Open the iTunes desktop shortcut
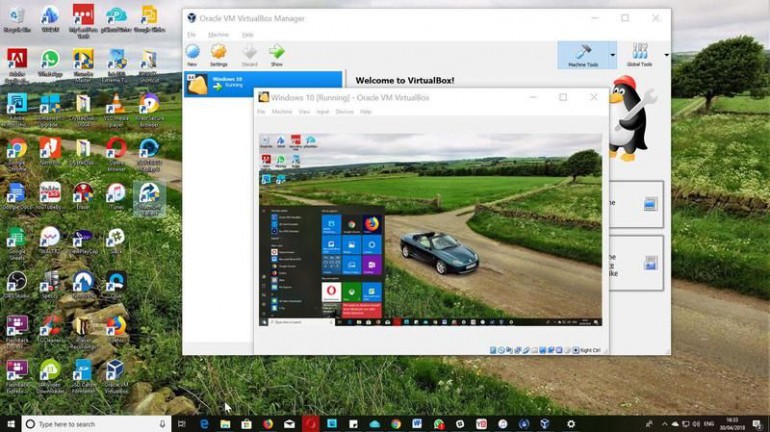Viewport: 770px width, 432px height. click(116, 196)
